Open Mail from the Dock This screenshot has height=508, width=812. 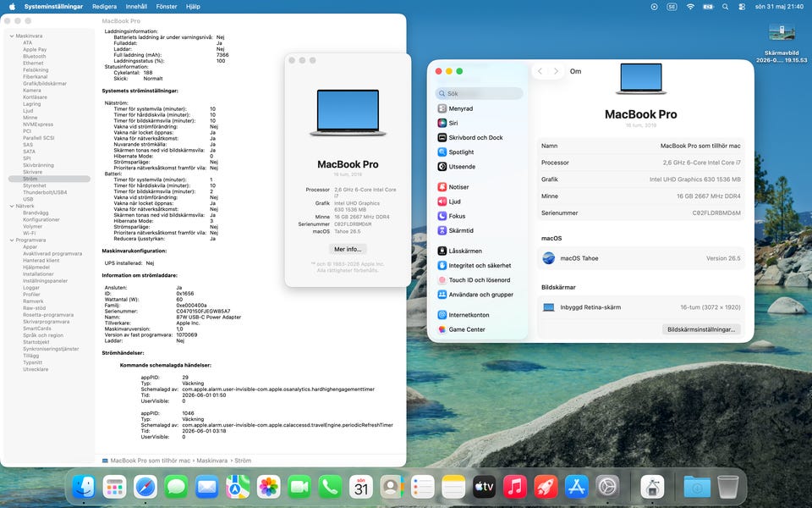[x=206, y=487]
